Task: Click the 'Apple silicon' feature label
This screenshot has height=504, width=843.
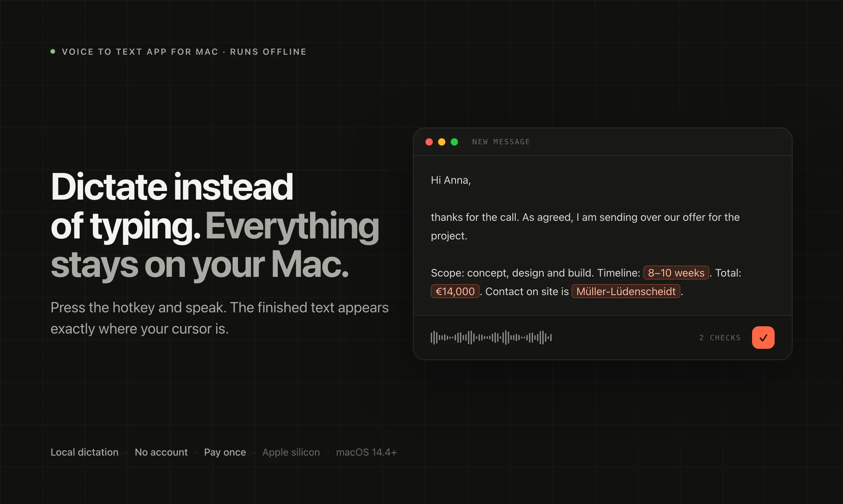Action: 291,452
